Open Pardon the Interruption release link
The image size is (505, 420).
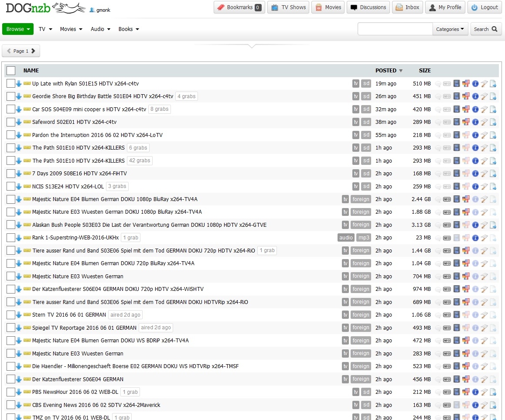97,135
